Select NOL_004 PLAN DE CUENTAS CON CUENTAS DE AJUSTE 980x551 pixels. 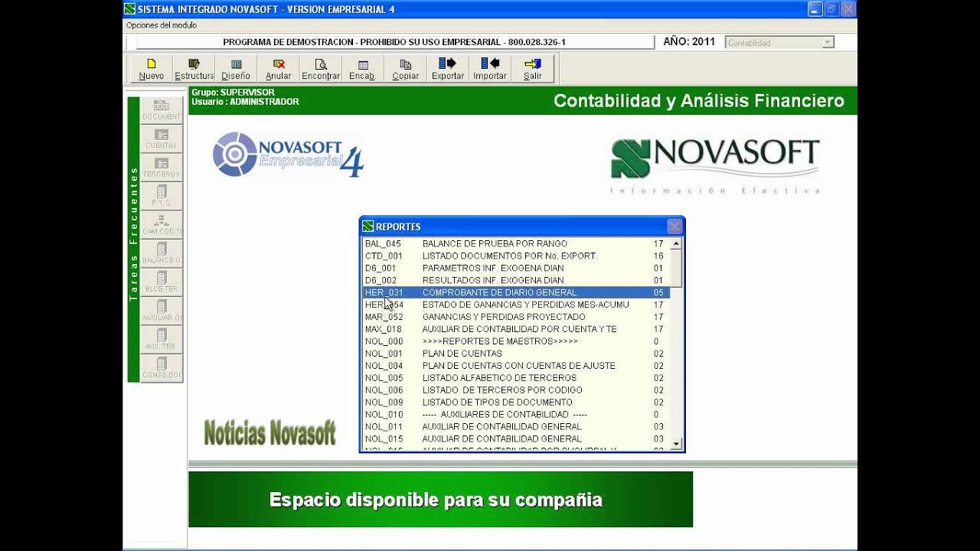pos(516,366)
